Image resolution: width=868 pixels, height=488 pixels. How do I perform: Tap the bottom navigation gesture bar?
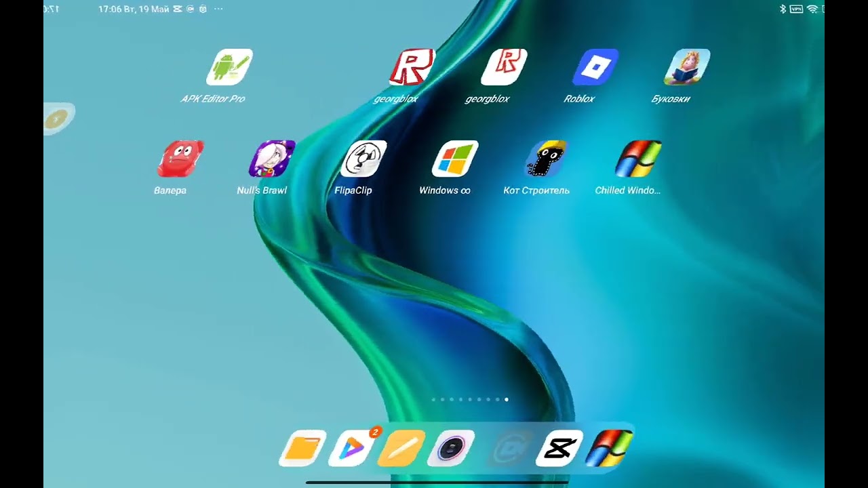(x=437, y=483)
